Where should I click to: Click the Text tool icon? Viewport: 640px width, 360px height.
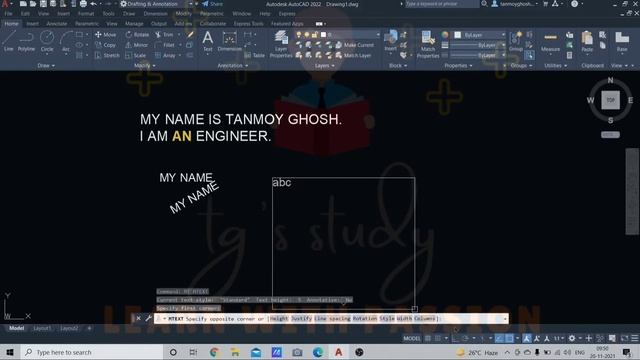click(207, 38)
